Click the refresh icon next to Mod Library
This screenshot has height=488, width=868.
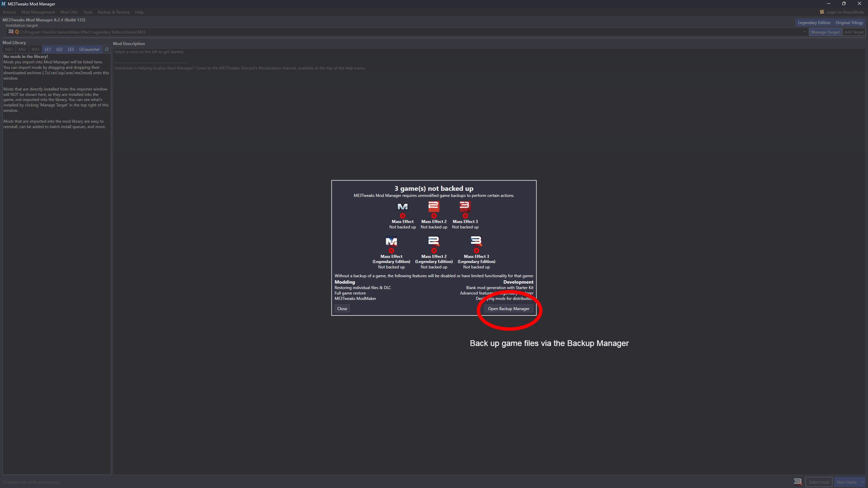tap(106, 49)
